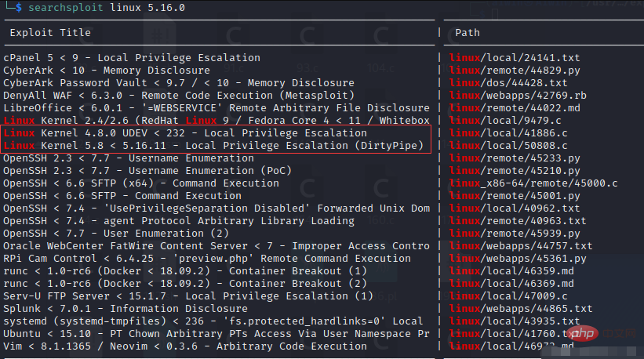644x359 pixels.
Task: Select 'OpenSSH < 7.4 - UsePrivilegeSeparation Disabled' row
Action: tap(216, 208)
